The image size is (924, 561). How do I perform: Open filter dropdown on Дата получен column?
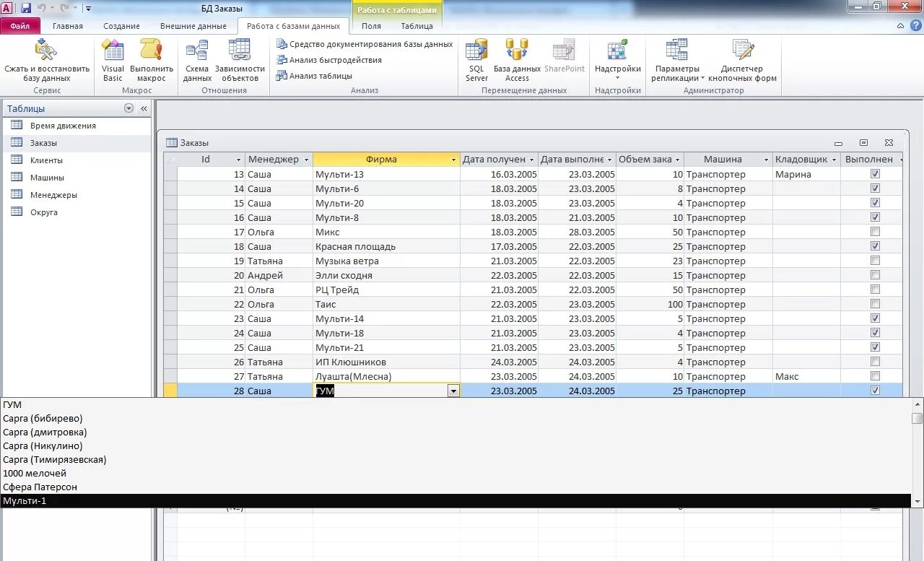[532, 160]
